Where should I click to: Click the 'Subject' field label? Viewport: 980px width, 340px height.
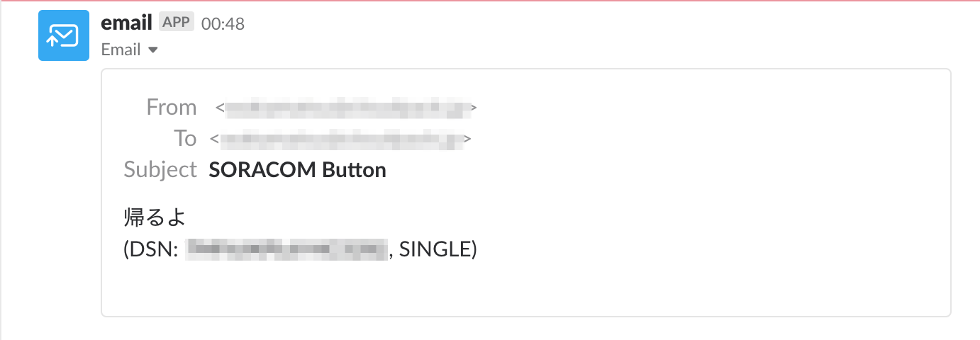[160, 170]
